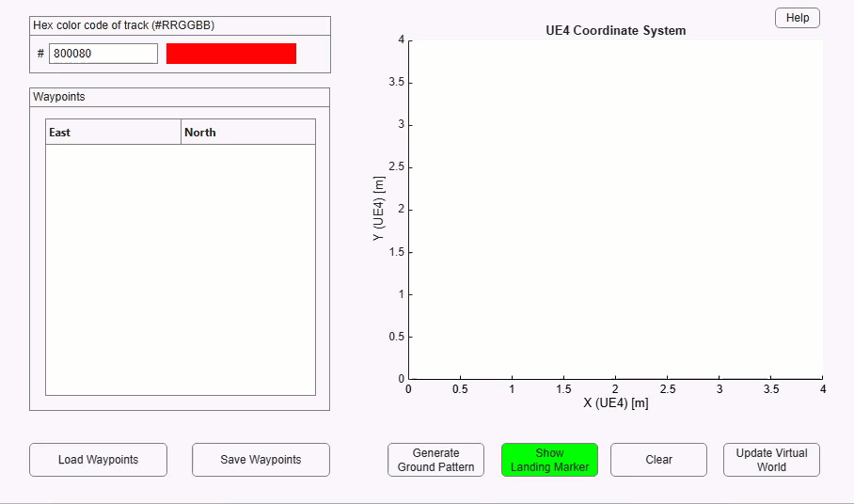Viewport: 854px width, 504px height.
Task: Click Update Virtual World button
Action: 771,460
